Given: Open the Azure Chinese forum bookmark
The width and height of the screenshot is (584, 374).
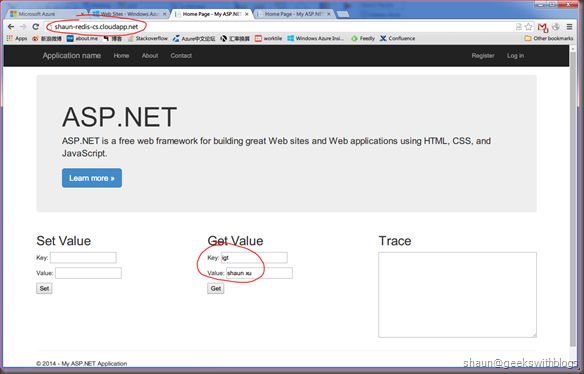Looking at the screenshot, I should click(194, 38).
